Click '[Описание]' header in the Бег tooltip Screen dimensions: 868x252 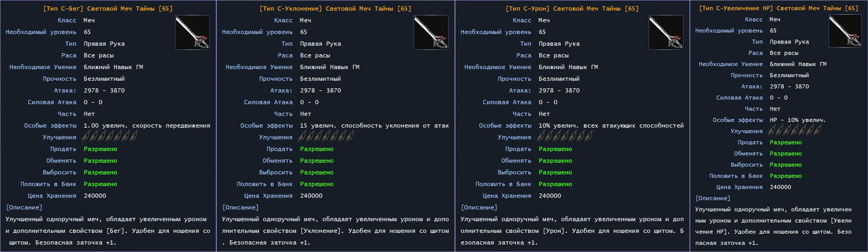[24, 207]
